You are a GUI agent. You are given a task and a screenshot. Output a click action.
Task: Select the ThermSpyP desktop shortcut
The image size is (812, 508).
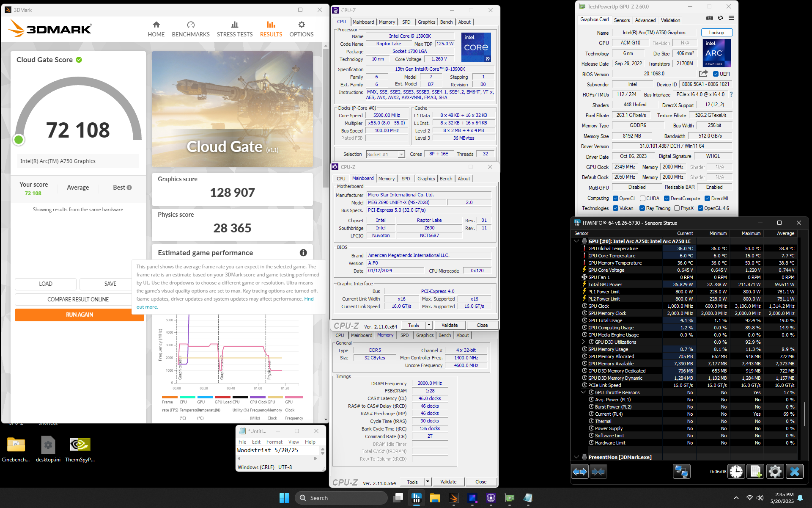[x=80, y=450]
